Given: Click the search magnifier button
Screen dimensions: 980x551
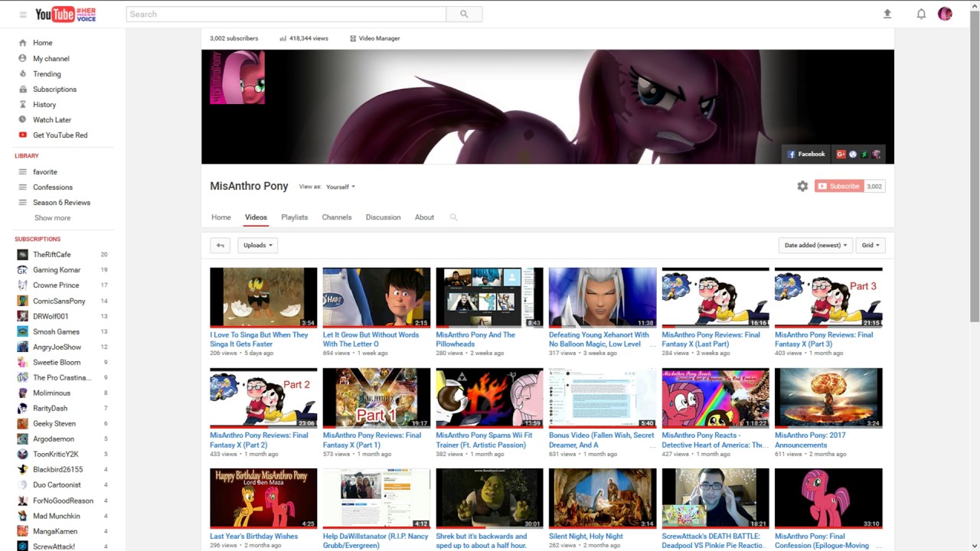Looking at the screenshot, I should (x=464, y=14).
